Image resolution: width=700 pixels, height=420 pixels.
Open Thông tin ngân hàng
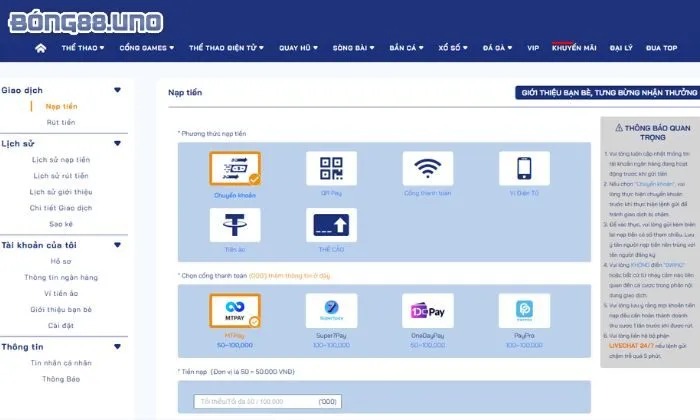(61, 278)
